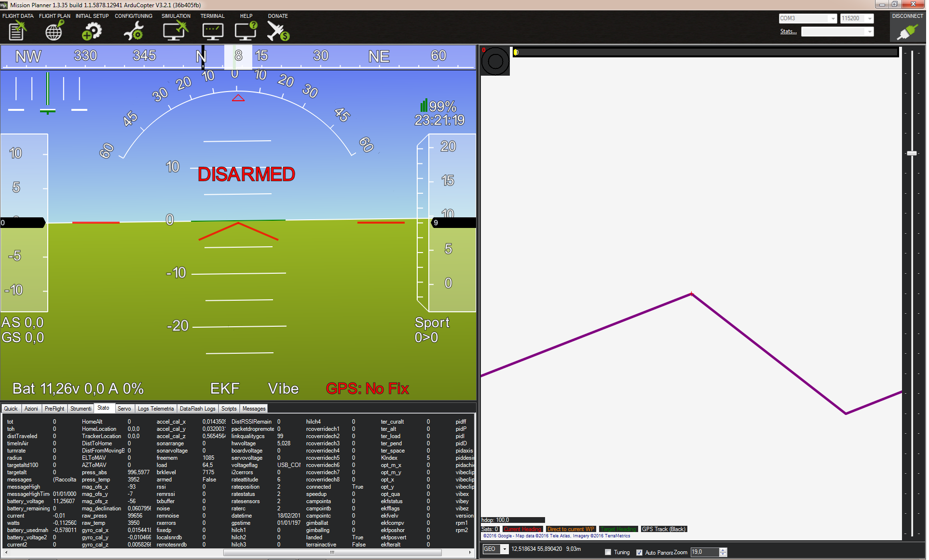
Task: Click the press_abs value 996,5977
Action: tap(139, 472)
